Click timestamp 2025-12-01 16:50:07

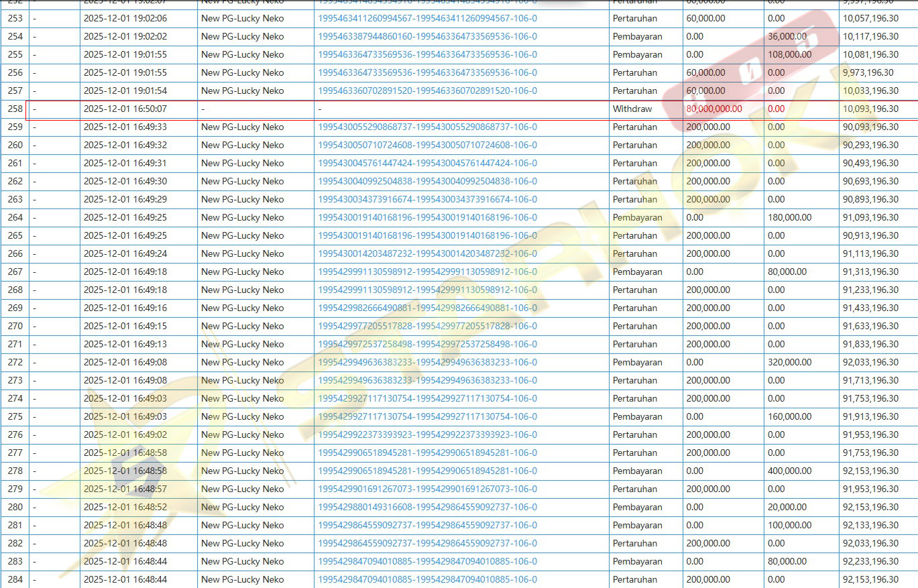125,109
